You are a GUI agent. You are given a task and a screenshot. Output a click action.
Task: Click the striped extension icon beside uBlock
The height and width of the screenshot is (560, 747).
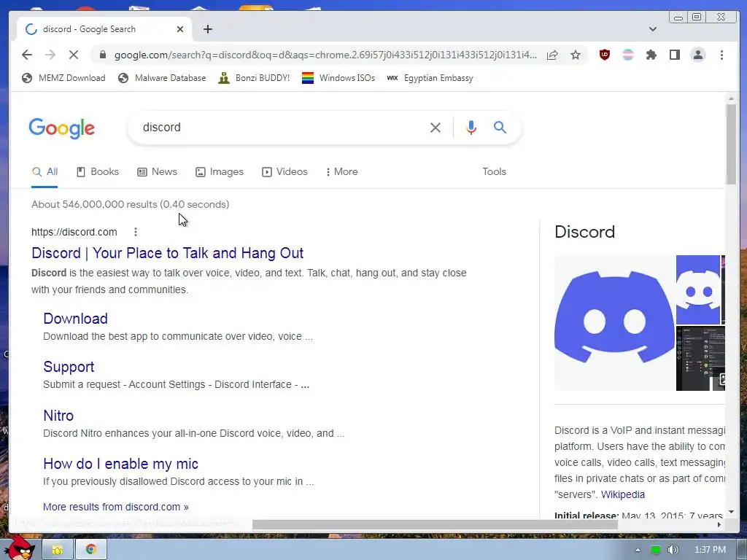(x=628, y=55)
